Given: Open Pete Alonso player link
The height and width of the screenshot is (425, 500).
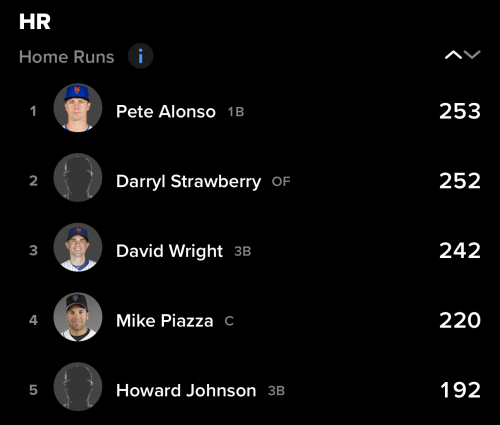Looking at the screenshot, I should point(166,111).
